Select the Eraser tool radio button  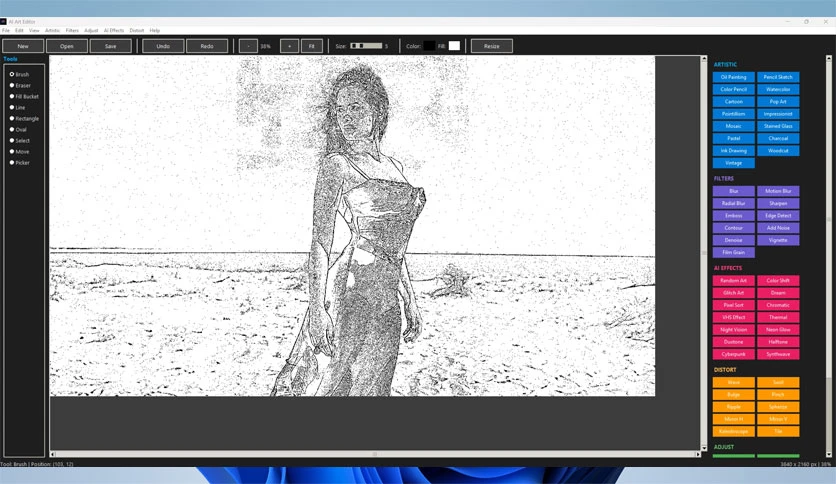pos(12,85)
